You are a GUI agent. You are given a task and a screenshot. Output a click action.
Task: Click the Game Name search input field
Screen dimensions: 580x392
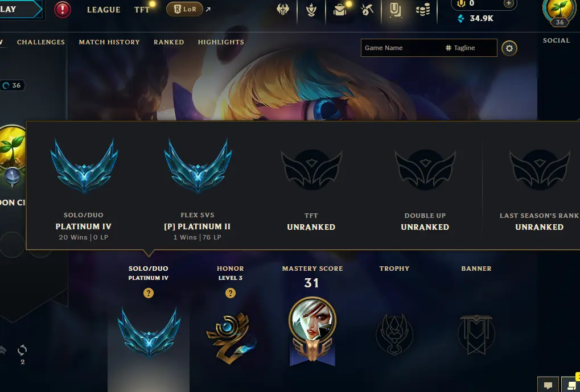[x=429, y=48]
